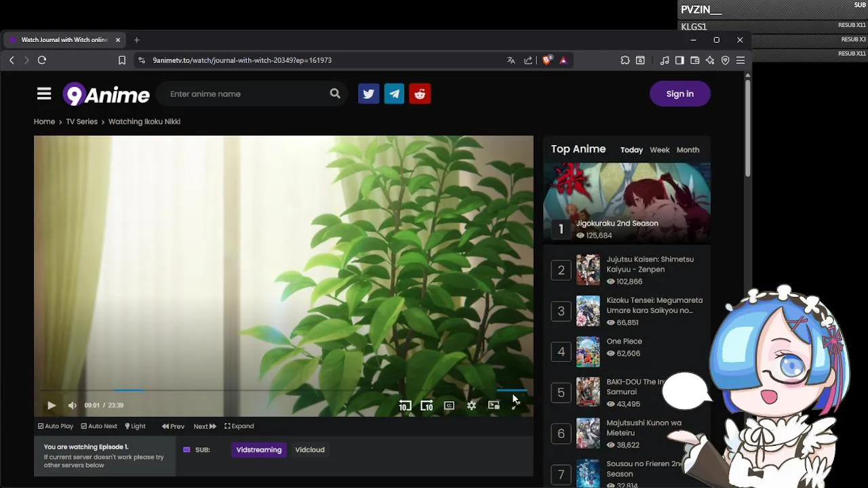Open Brave Shields icon

point(547,60)
